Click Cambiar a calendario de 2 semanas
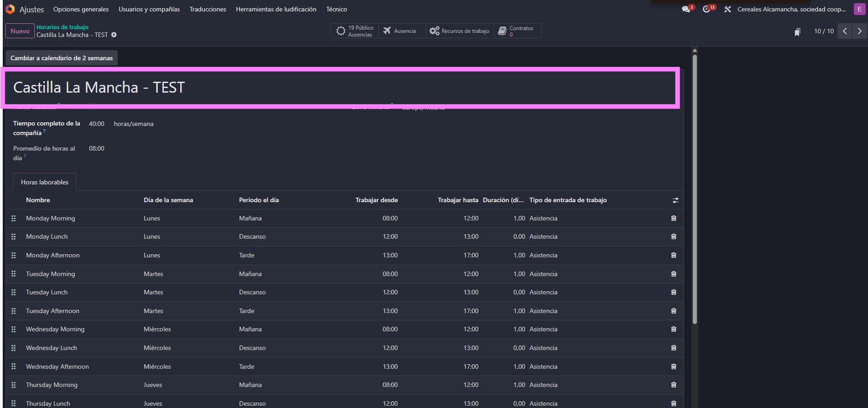The height and width of the screenshot is (408, 868). coord(62,58)
